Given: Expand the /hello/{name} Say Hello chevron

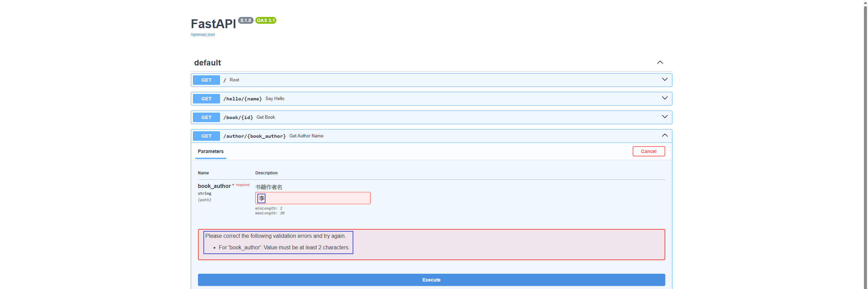Looking at the screenshot, I should (665, 98).
